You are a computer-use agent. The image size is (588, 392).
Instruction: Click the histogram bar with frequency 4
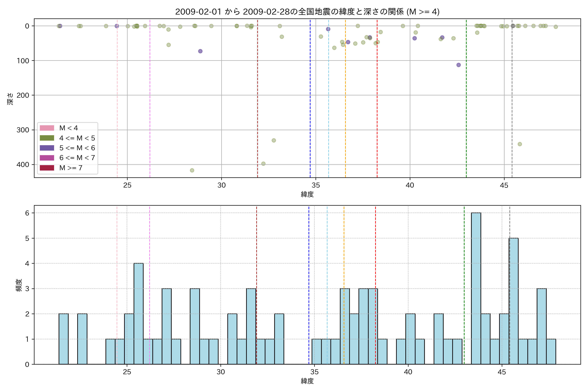(139, 314)
